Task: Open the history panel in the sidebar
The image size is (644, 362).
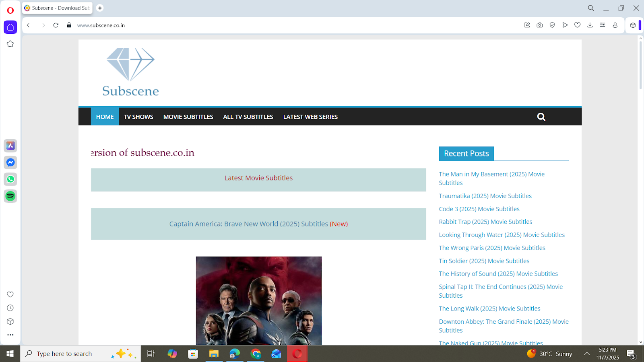Action: coord(10,308)
